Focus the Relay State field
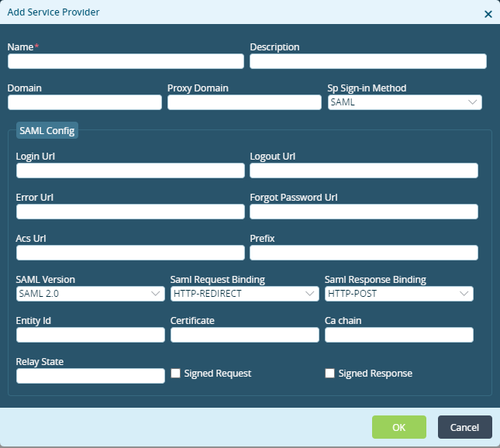 (91, 376)
